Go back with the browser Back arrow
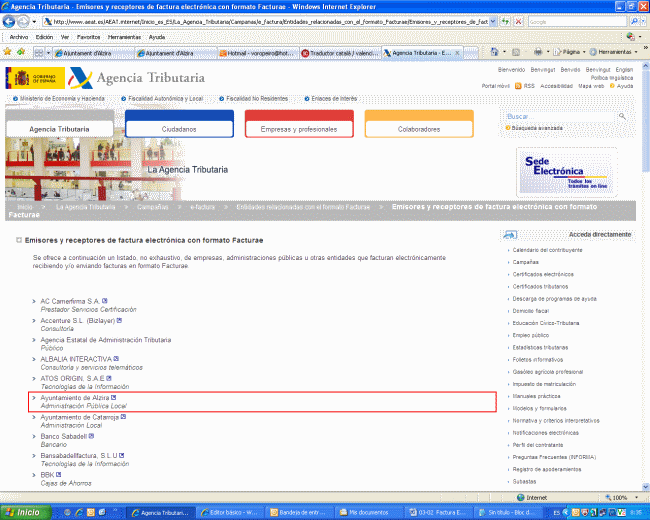 coord(9,21)
